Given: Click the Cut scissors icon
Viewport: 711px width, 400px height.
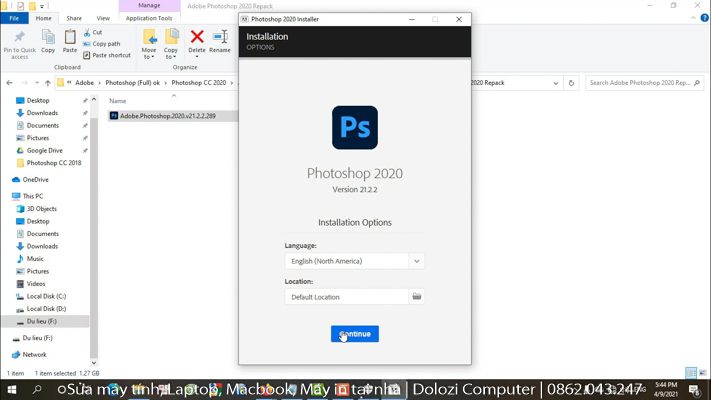Looking at the screenshot, I should coord(88,32).
